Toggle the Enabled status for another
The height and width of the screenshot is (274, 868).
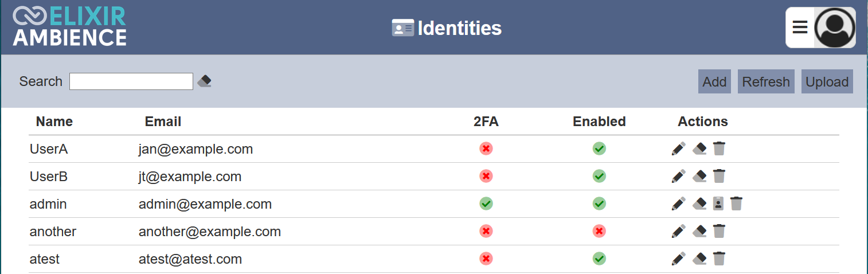[599, 232]
